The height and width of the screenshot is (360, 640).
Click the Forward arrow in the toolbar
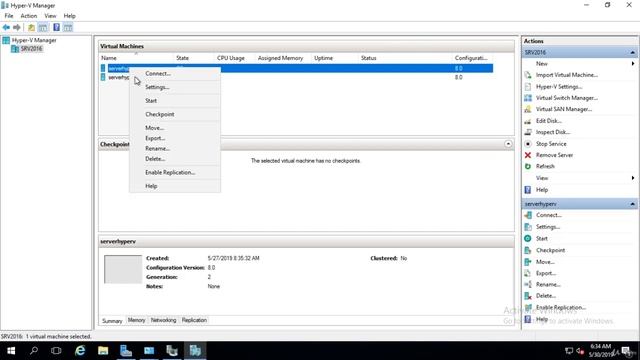point(17,27)
